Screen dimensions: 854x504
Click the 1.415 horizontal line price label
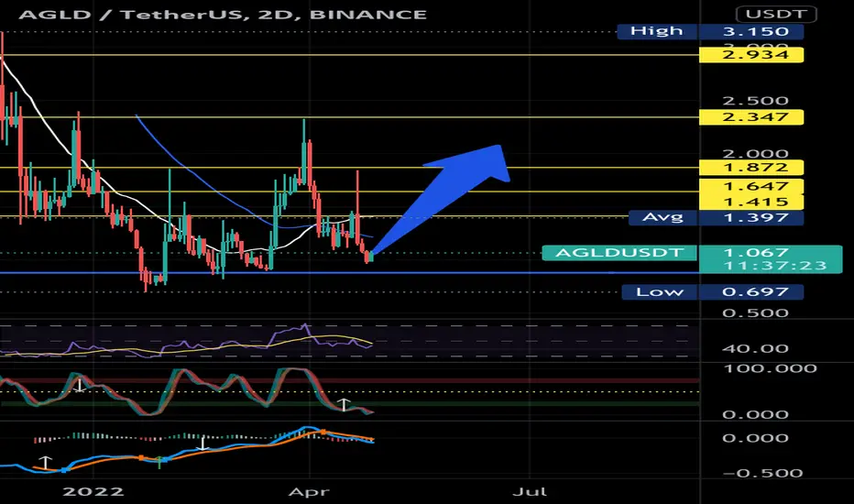click(751, 203)
